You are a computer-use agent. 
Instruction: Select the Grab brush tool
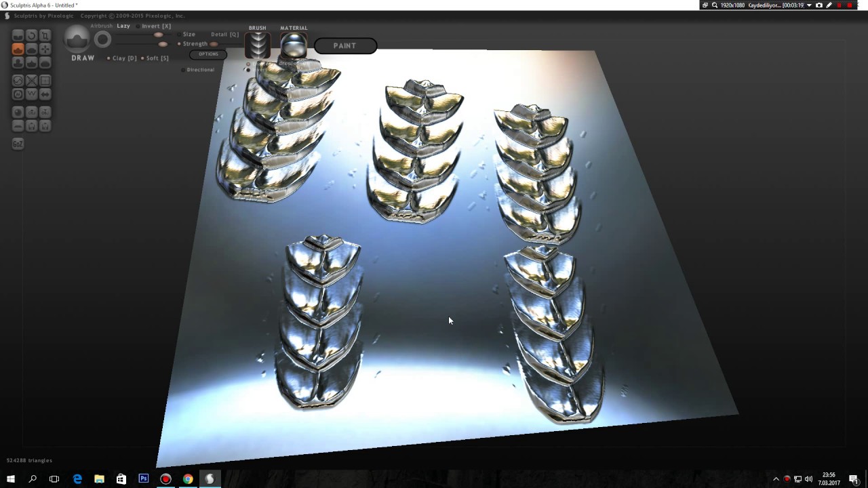point(45,49)
